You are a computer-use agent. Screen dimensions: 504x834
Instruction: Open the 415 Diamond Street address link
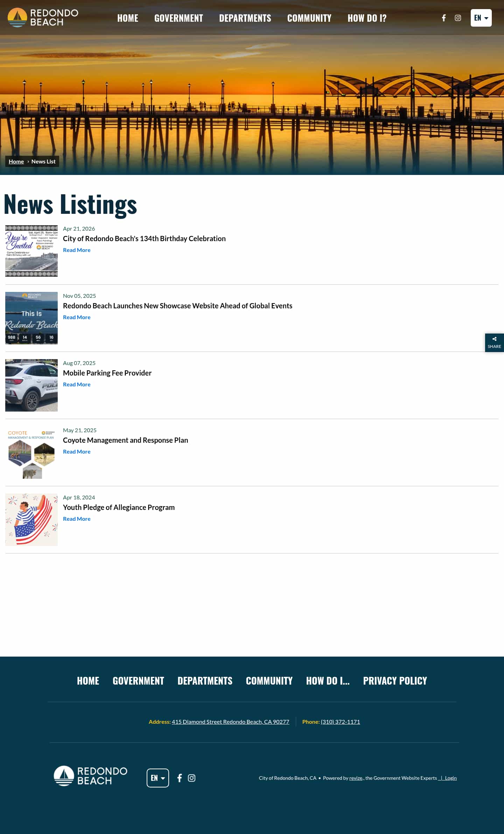[x=230, y=722]
